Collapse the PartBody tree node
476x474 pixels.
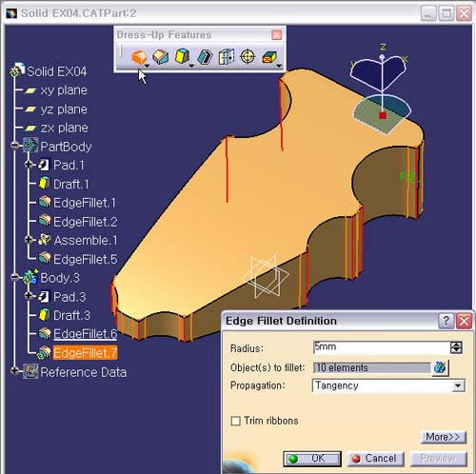[x=14, y=146]
